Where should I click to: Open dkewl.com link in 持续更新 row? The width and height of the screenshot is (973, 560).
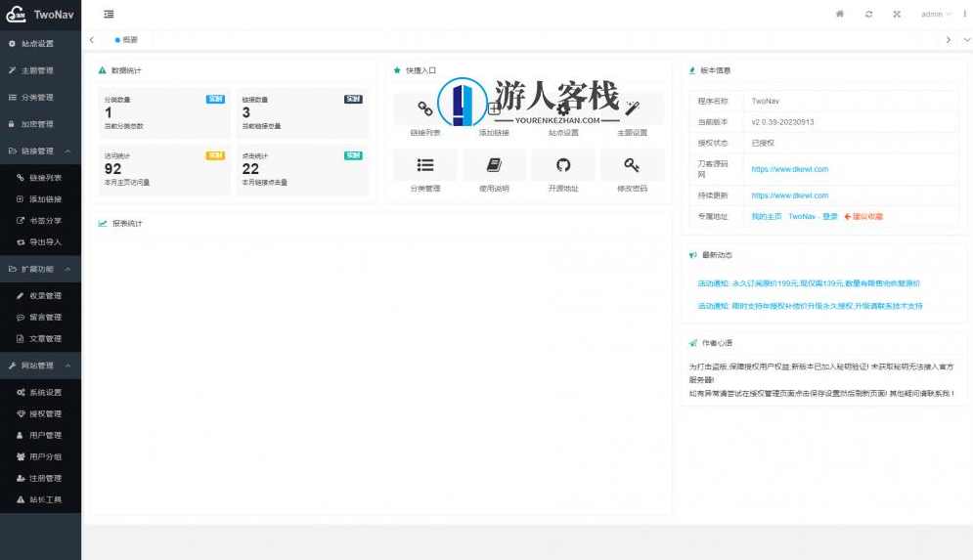click(x=790, y=195)
